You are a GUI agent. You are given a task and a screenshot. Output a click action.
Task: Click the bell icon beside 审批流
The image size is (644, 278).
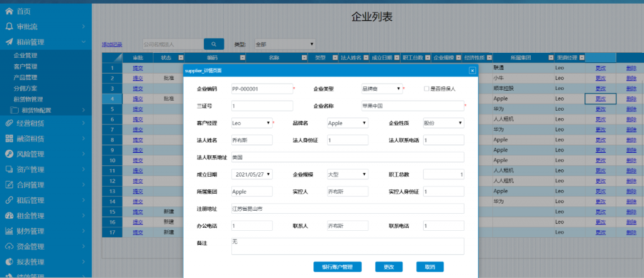tap(9, 26)
